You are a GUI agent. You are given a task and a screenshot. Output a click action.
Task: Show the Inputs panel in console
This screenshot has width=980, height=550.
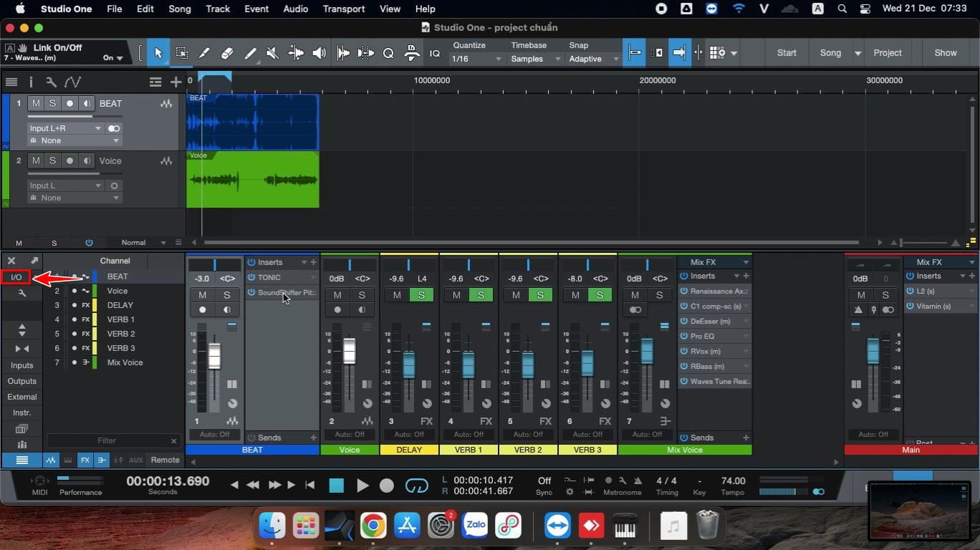(22, 365)
